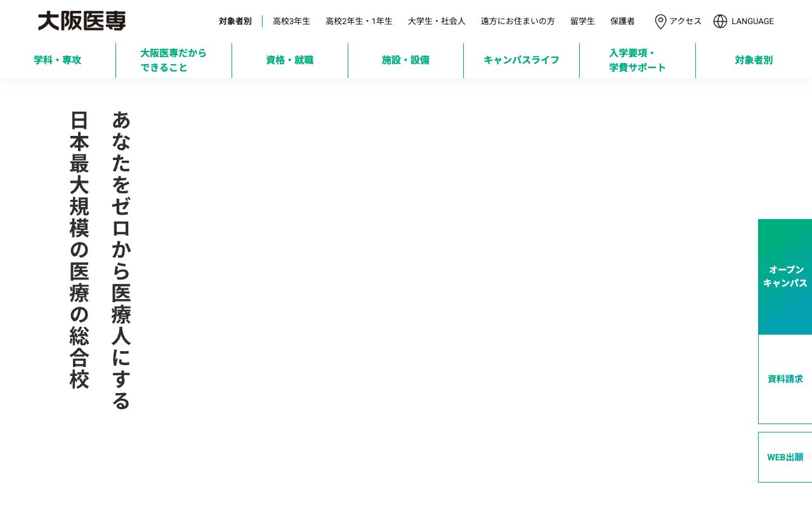This screenshot has width=812, height=508.
Task: Click the WEB出願 side panel
Action: click(785, 457)
